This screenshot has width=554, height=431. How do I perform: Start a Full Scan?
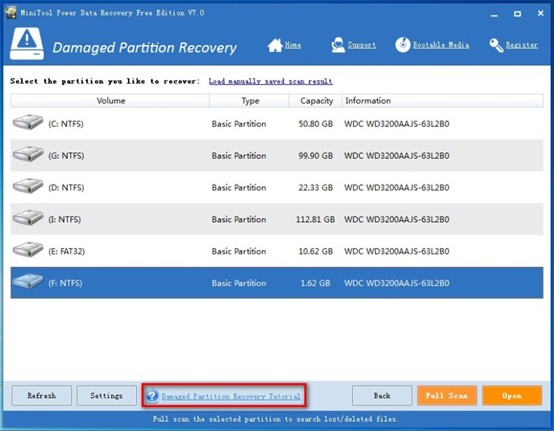447,396
